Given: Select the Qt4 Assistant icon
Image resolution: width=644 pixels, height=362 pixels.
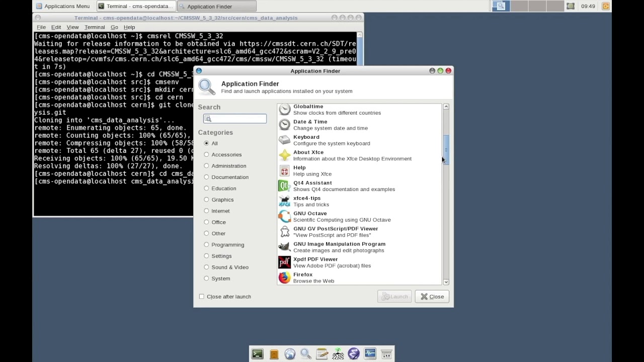Looking at the screenshot, I should coord(285,186).
